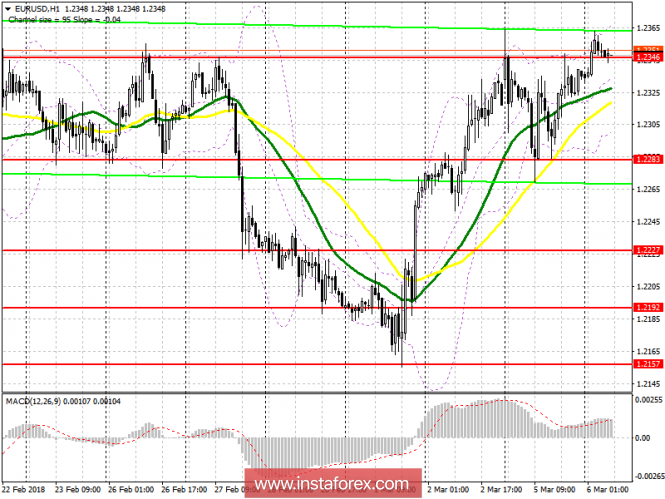Click the 1.2305 price scale value

point(648,125)
